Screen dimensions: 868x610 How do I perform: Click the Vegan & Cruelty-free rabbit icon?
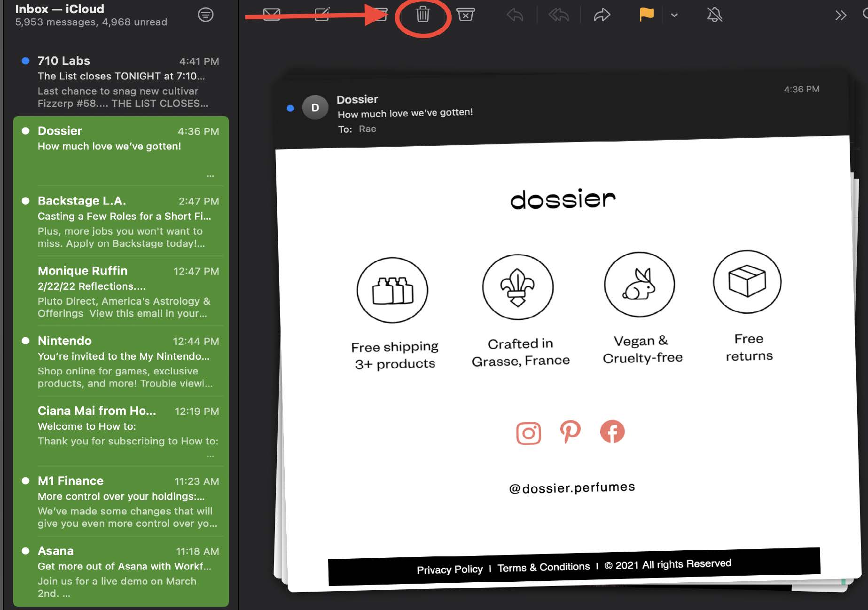639,284
